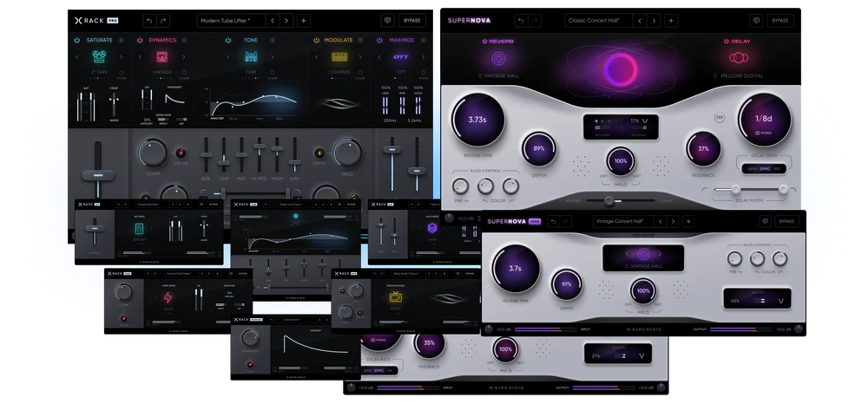Toggle Dynamics module power
The width and height of the screenshot is (868, 404).
point(140,40)
